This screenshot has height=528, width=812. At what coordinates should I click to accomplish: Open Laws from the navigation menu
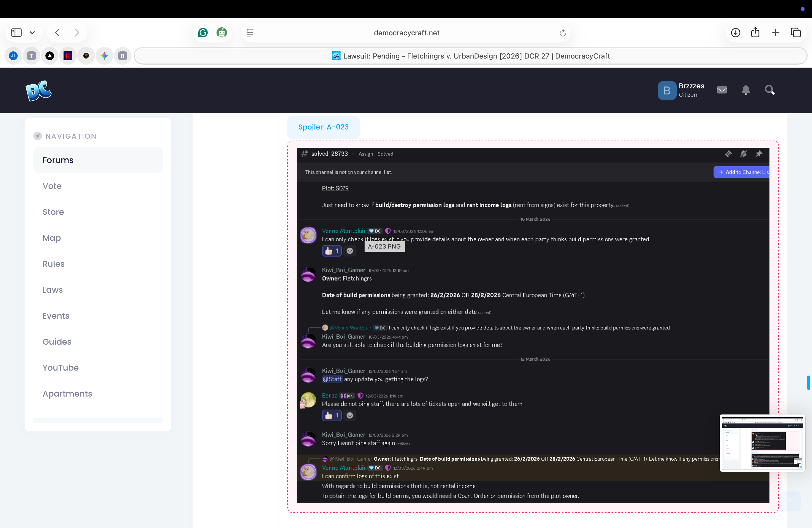tap(52, 290)
